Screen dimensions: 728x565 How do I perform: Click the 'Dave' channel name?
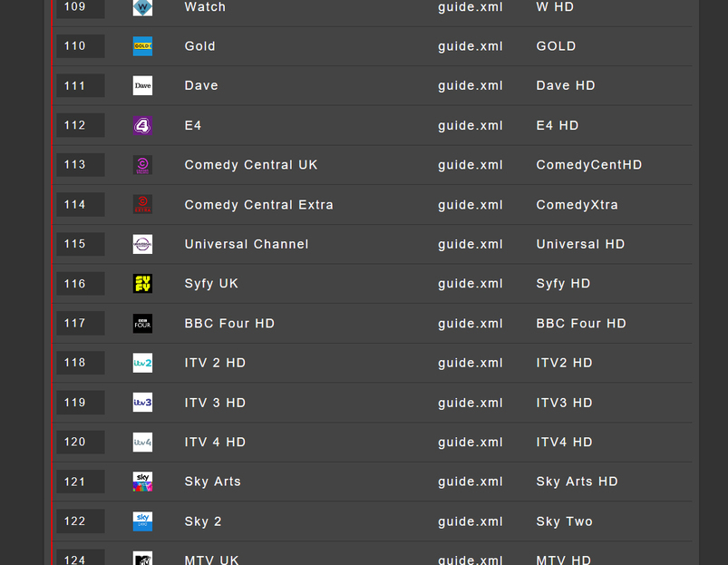201,85
